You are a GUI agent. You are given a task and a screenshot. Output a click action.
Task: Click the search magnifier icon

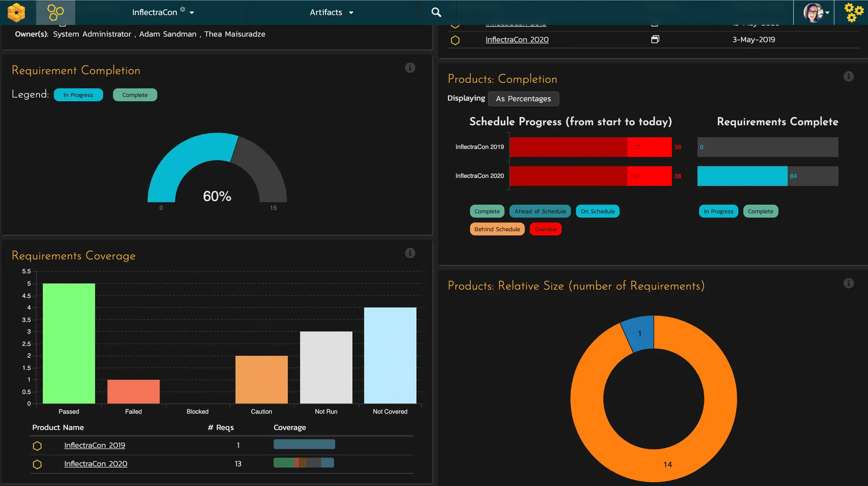coord(436,12)
